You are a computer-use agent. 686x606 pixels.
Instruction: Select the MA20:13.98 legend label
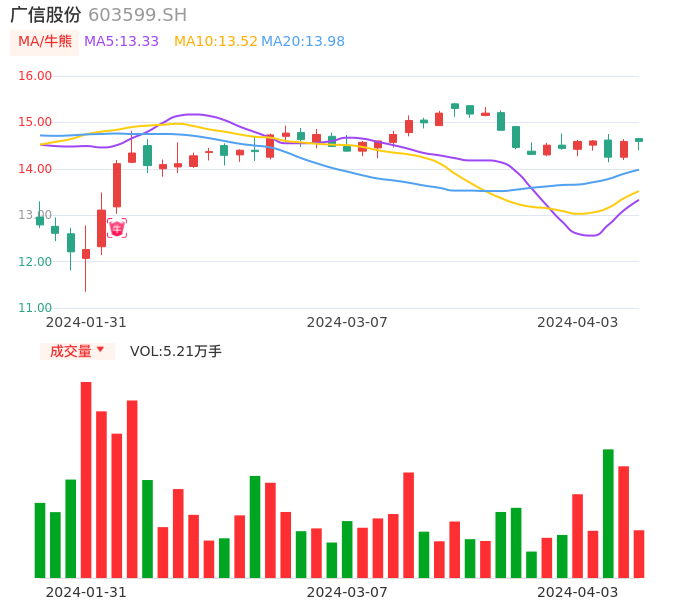point(303,42)
